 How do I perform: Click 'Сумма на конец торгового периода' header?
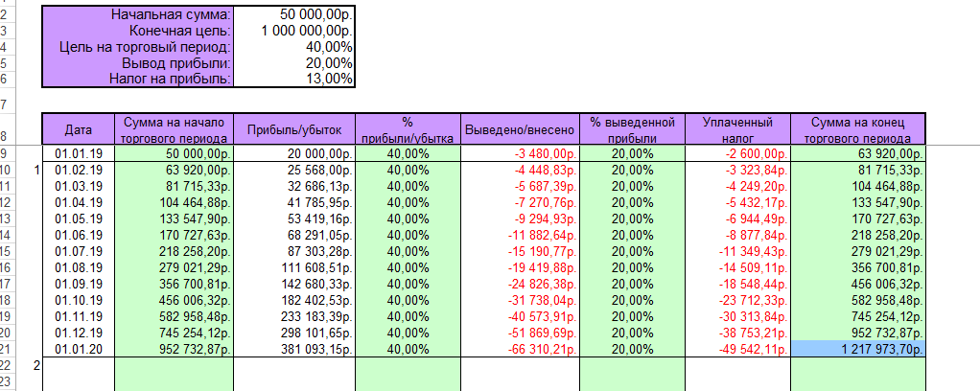[x=859, y=128]
